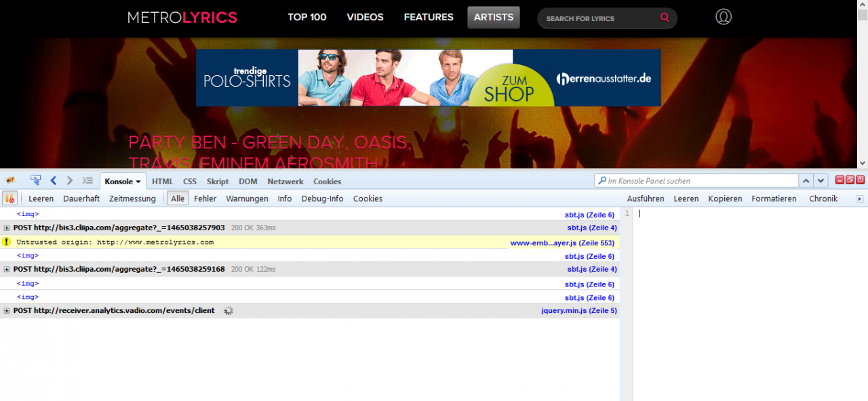Expand the POST aggregate 1465038257903 request
The height and width of the screenshot is (401, 868).
pos(7,228)
